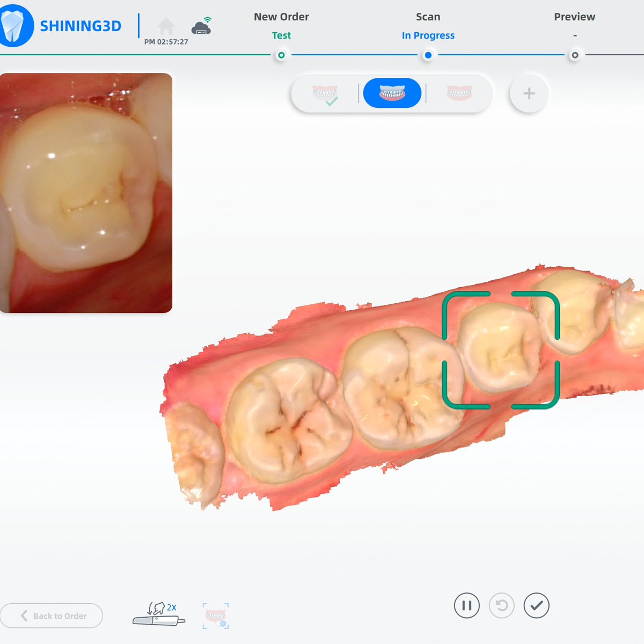Viewport: 644px width, 644px height.
Task: Click the green scan tracking box on model
Action: click(x=501, y=352)
